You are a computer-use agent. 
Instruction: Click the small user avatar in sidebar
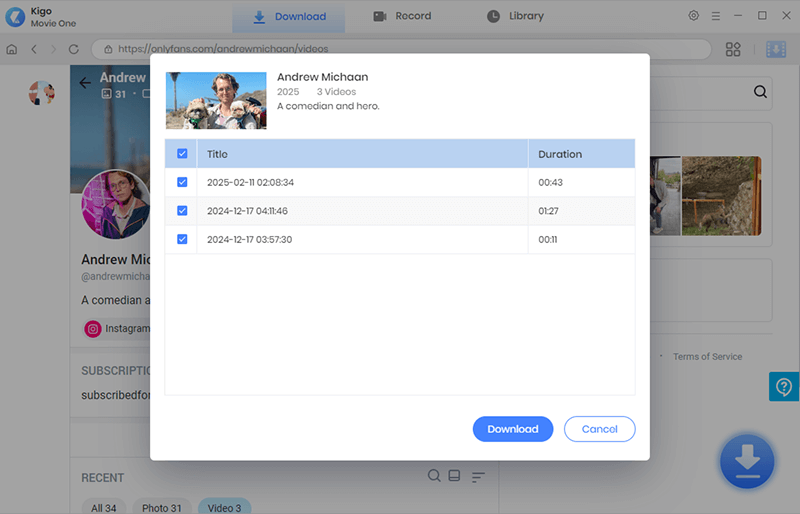click(42, 93)
